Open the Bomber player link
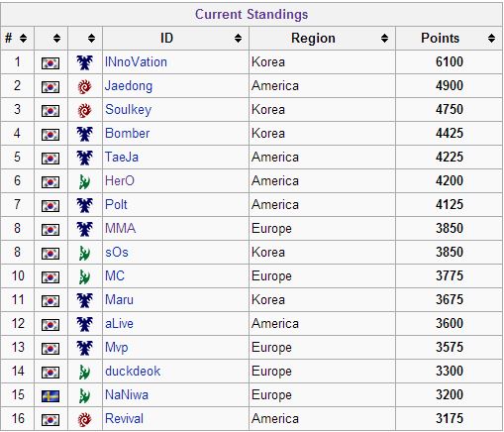This screenshot has width=504, height=432. (x=128, y=134)
